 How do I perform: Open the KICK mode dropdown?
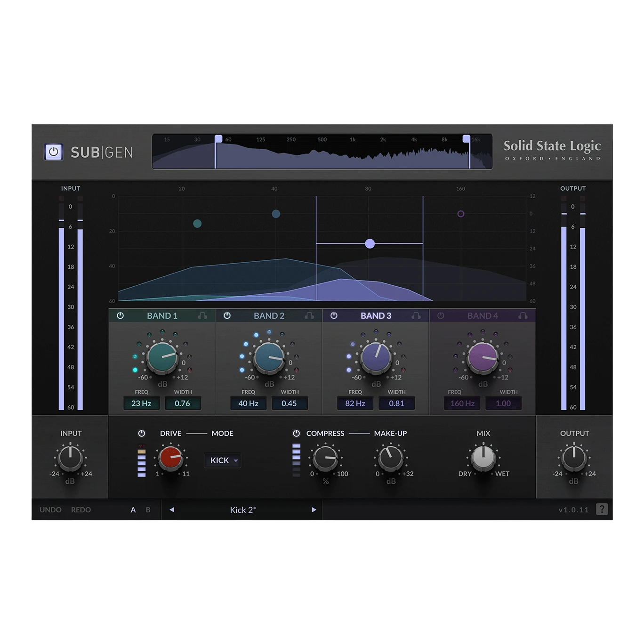tap(223, 460)
